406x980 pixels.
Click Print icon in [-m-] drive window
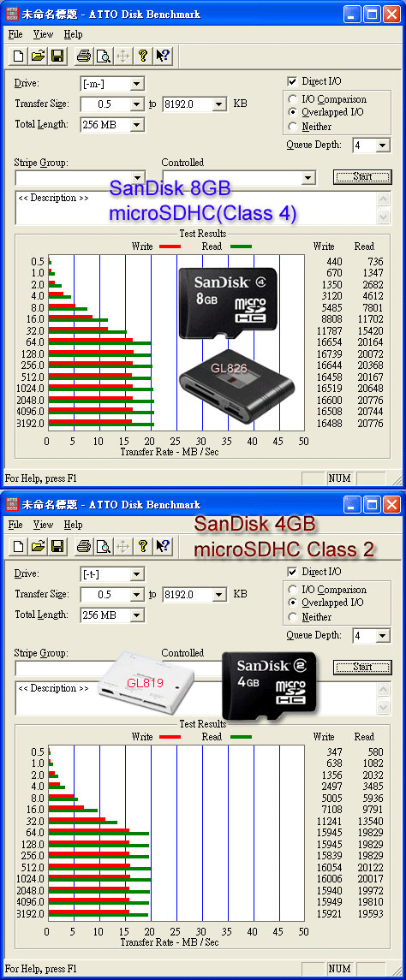pos(83,56)
